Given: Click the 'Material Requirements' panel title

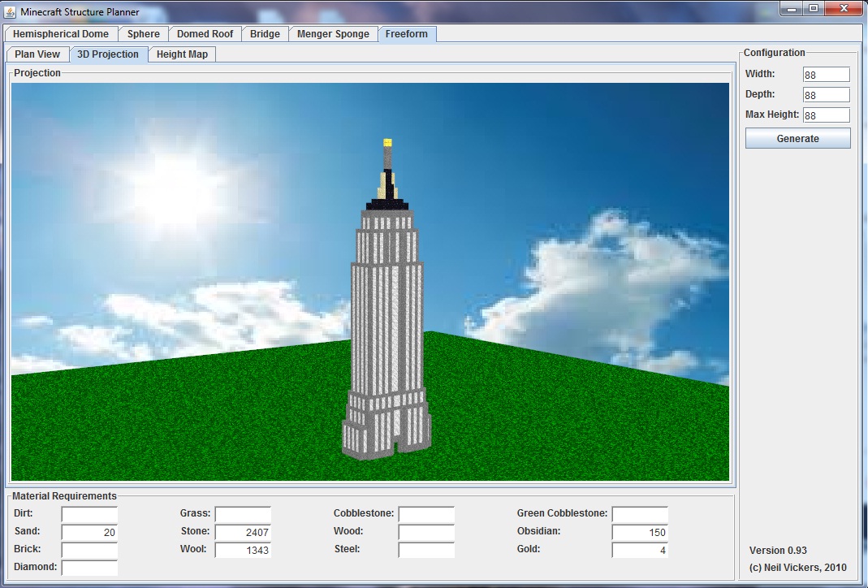Looking at the screenshot, I should [64, 496].
